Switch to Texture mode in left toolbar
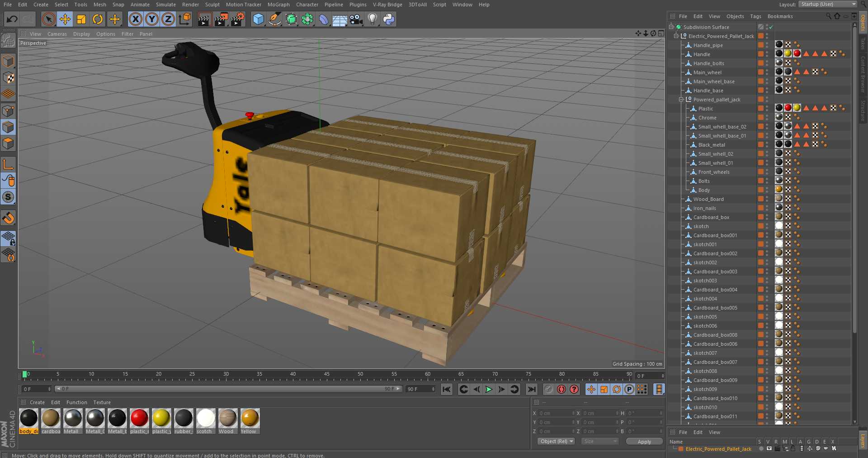 [8, 78]
